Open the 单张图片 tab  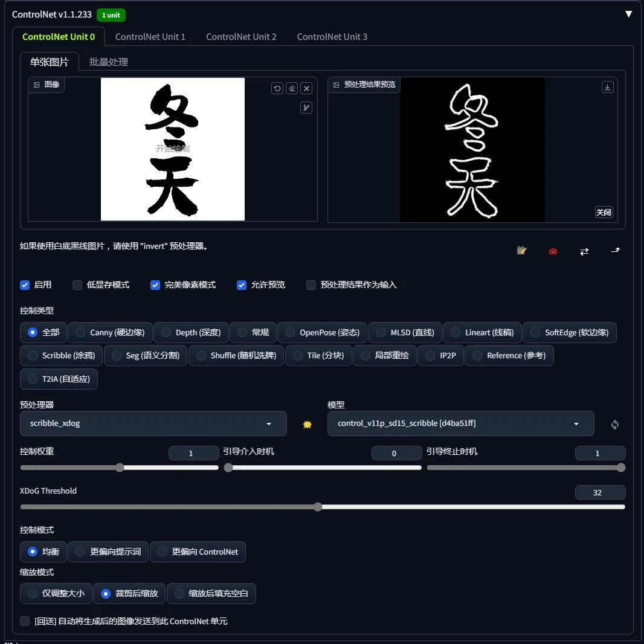(50, 62)
